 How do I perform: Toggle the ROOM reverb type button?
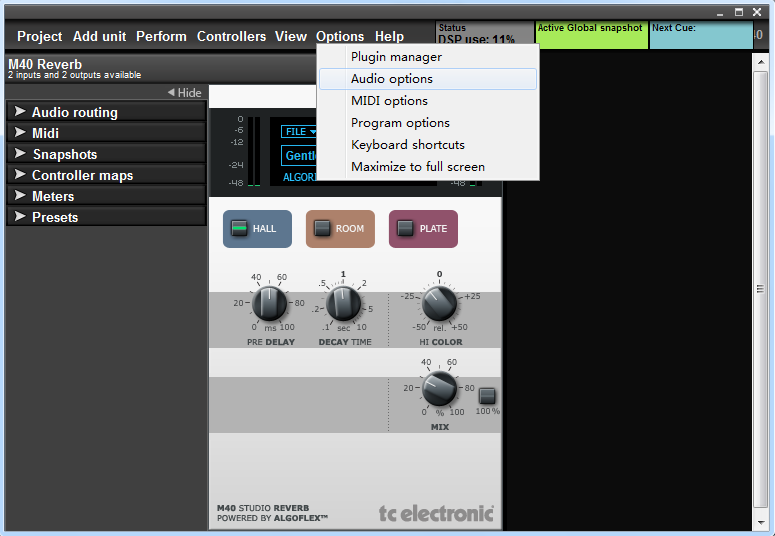[340, 229]
